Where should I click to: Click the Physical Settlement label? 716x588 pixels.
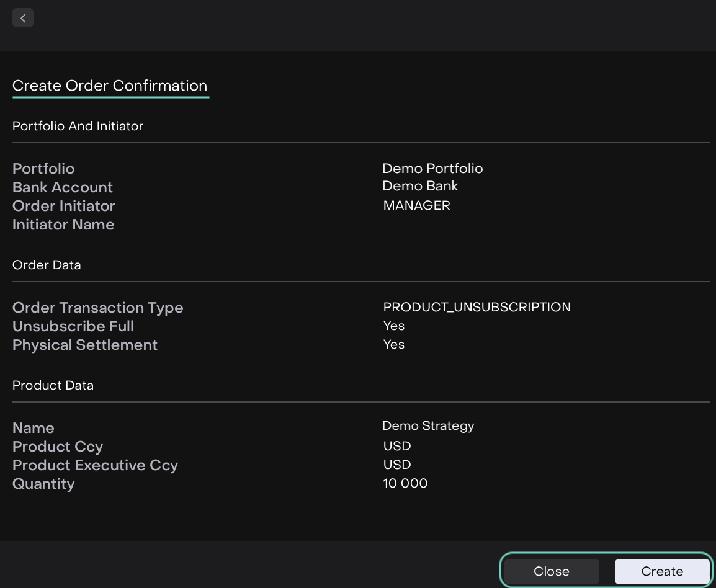click(85, 345)
